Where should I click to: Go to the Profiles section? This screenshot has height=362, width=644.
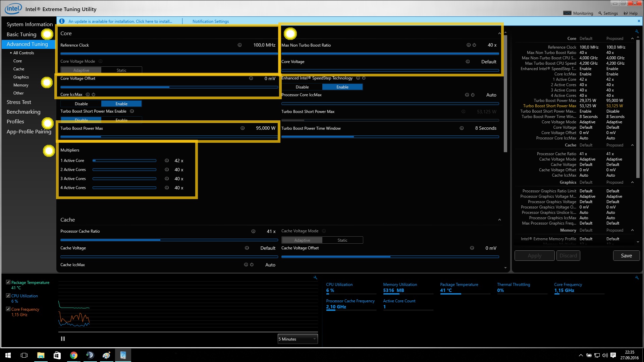click(x=15, y=122)
